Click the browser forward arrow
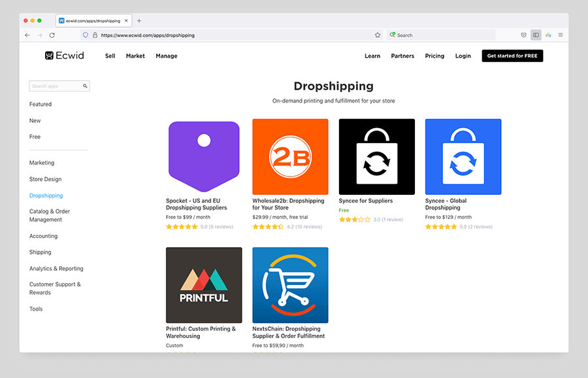588x378 pixels. 40,35
